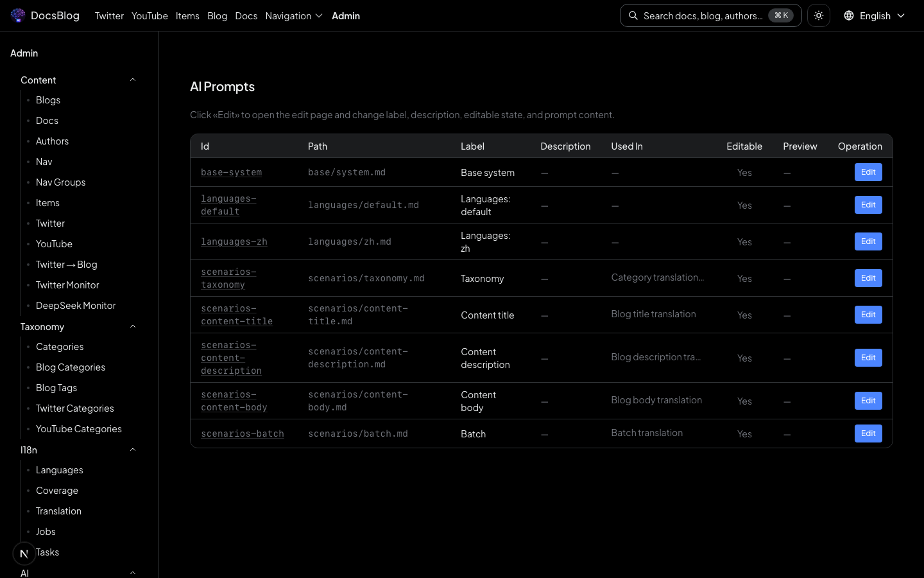Expand the Navigation menu dropdown
924x578 pixels.
294,15
